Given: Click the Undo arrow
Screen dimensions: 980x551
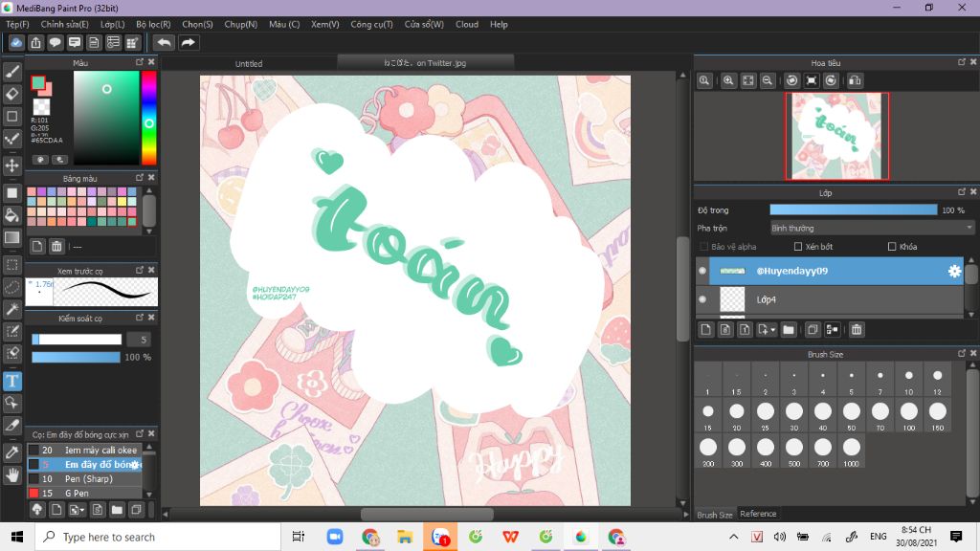Looking at the screenshot, I should point(165,42).
